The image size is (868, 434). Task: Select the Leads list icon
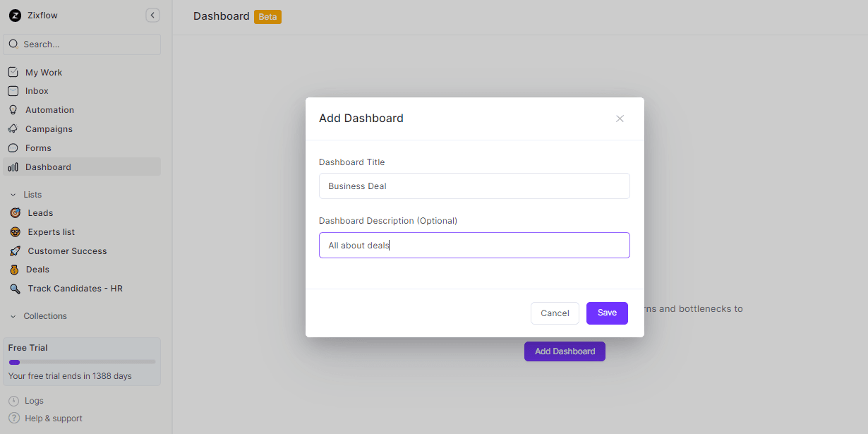click(15, 212)
